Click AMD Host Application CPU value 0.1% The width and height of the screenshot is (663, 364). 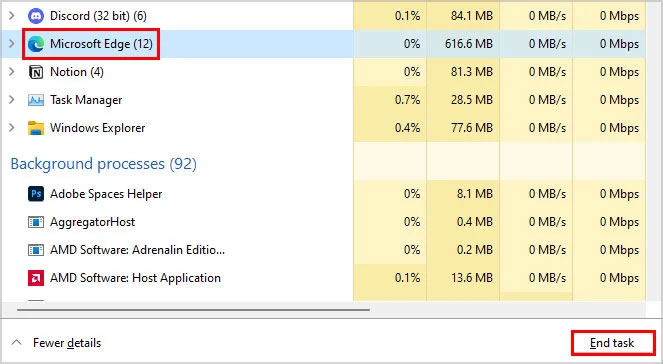pyautogui.click(x=407, y=278)
